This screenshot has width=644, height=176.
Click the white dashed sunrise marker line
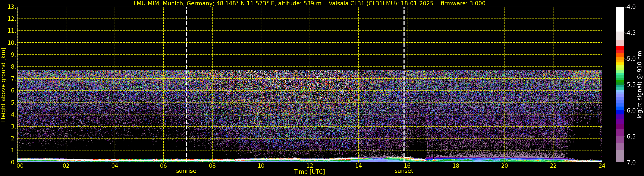(186, 85)
